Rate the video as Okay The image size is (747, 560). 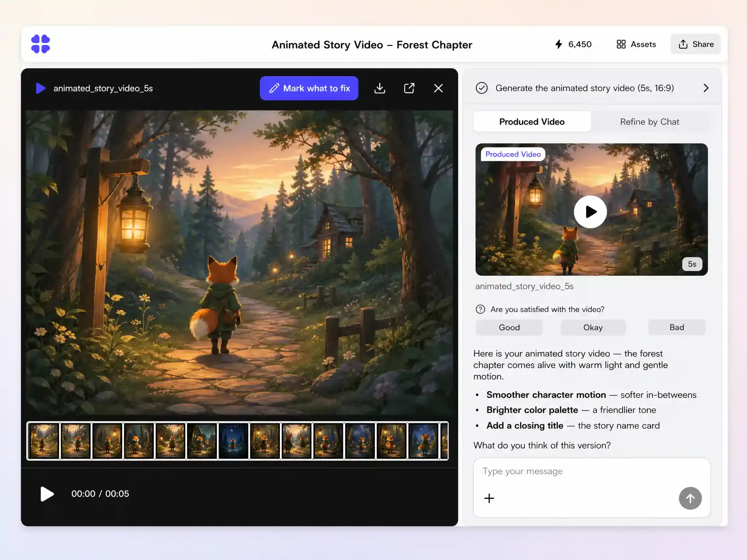coord(593,327)
